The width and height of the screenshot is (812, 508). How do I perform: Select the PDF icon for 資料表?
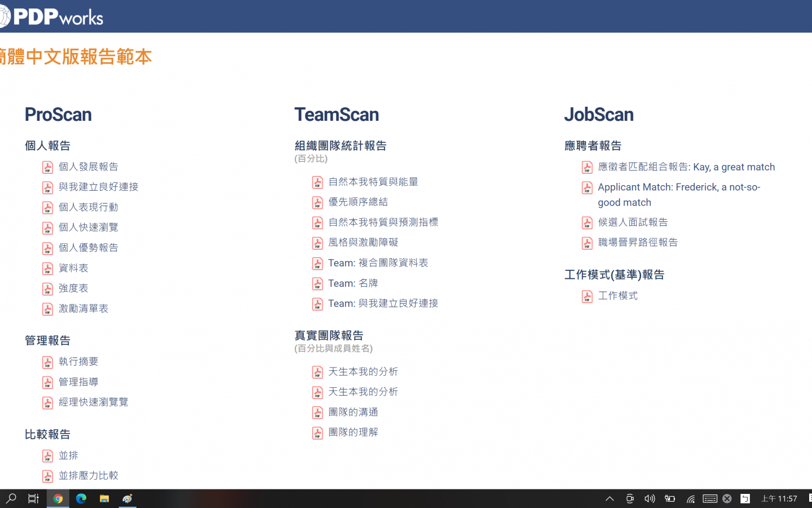[x=48, y=269]
